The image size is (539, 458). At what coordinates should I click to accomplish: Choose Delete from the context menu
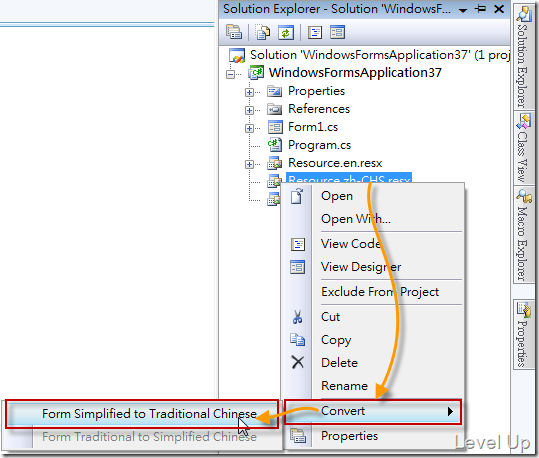(373, 363)
